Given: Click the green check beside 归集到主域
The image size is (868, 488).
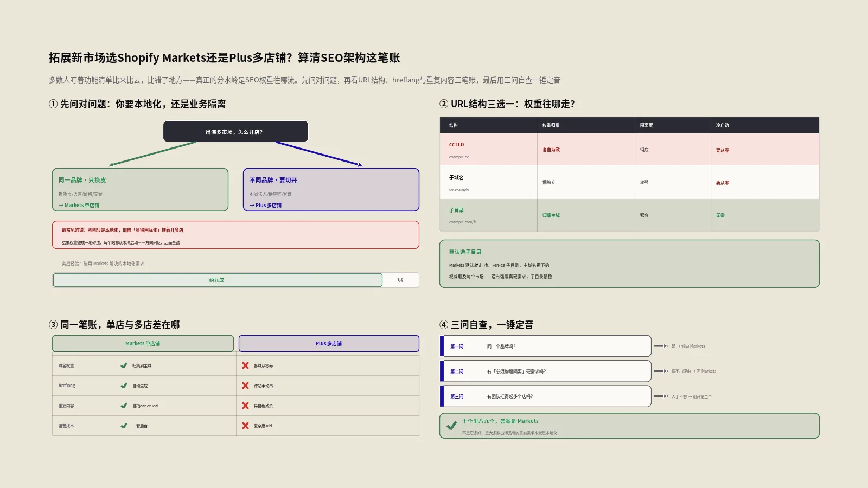Looking at the screenshot, I should [x=124, y=365].
